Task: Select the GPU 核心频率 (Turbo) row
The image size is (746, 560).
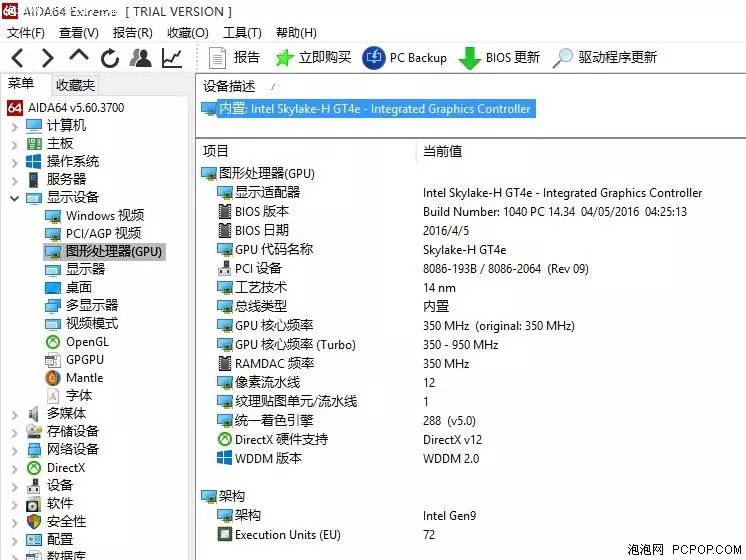Action: [x=357, y=344]
